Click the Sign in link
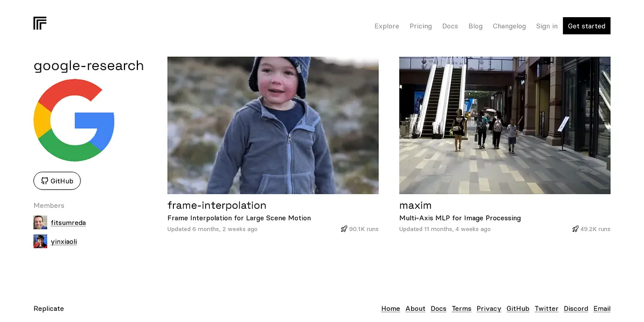The image size is (644, 322). pos(547,26)
